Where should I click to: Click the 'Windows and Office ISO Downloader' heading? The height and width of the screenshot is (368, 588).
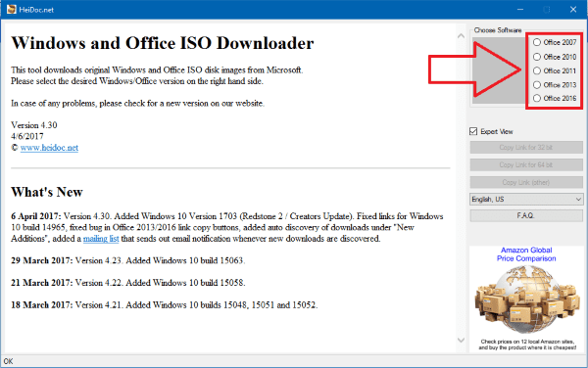(x=163, y=43)
